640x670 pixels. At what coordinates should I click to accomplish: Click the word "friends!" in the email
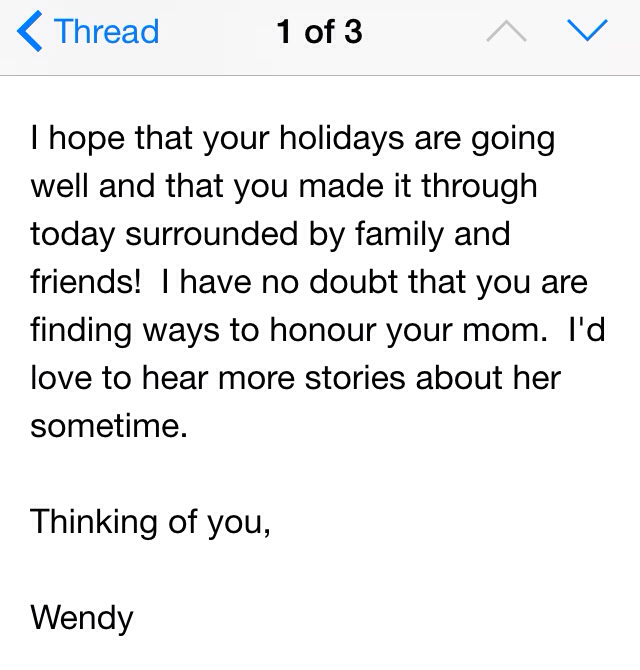pos(86,282)
